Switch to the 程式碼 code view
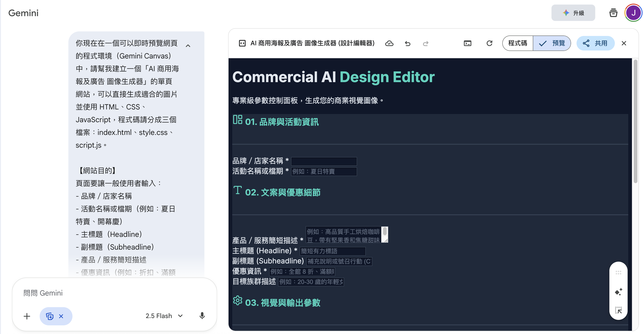This screenshot has width=644, height=334. [x=518, y=43]
